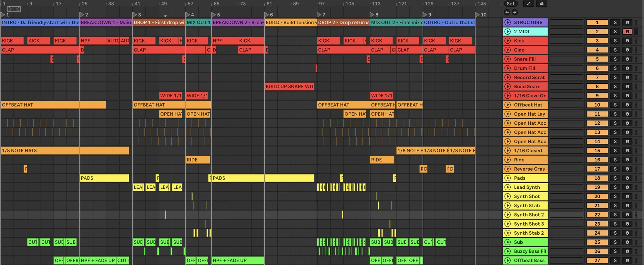
Task: Click locator flag 10 on the timeline
Action: click(478, 15)
